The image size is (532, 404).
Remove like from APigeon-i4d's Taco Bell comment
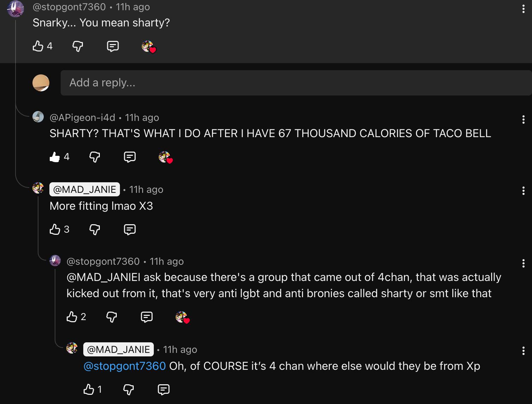click(55, 157)
